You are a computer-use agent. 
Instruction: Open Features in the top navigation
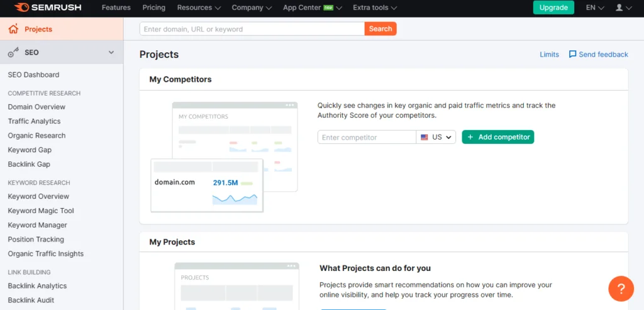(116, 8)
